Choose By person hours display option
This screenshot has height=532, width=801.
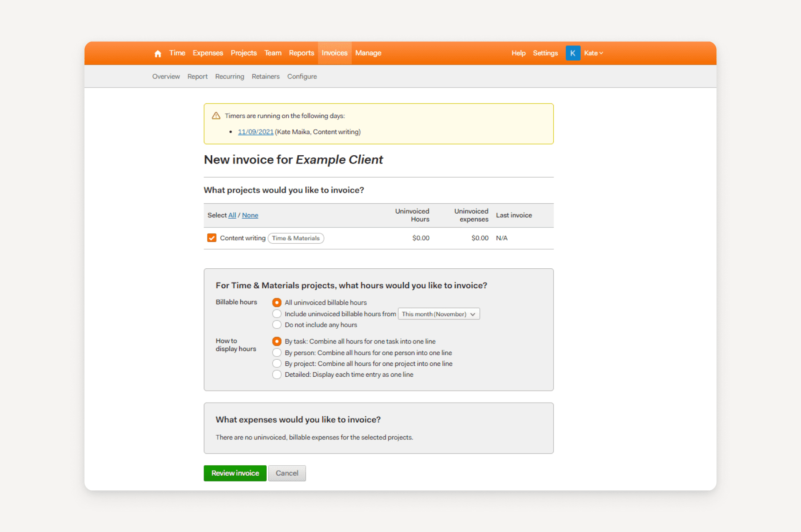[x=277, y=353]
